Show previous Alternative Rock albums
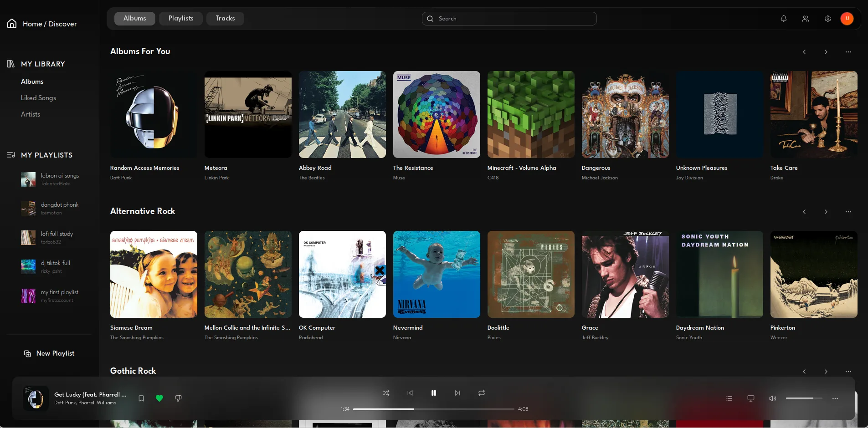 point(804,212)
